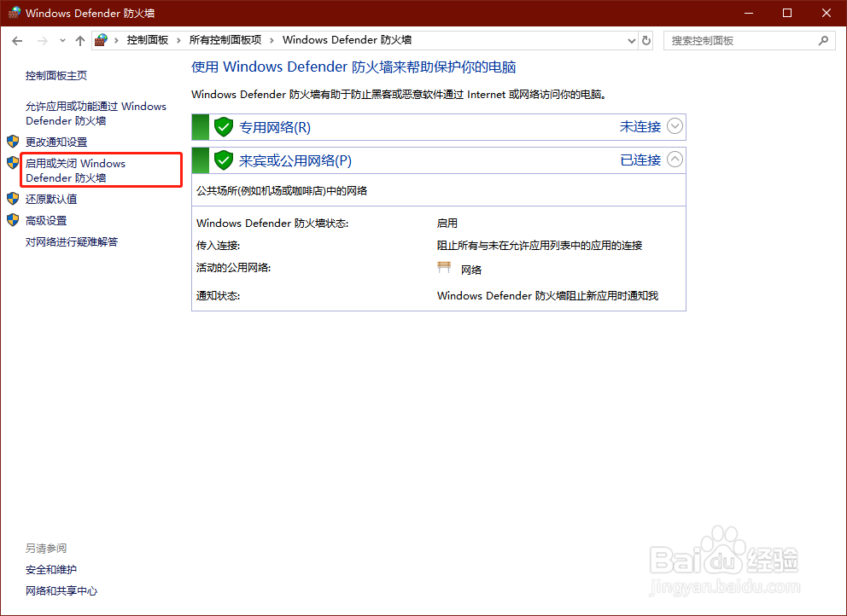Expand the 专用网络(R) section chevron

675,126
